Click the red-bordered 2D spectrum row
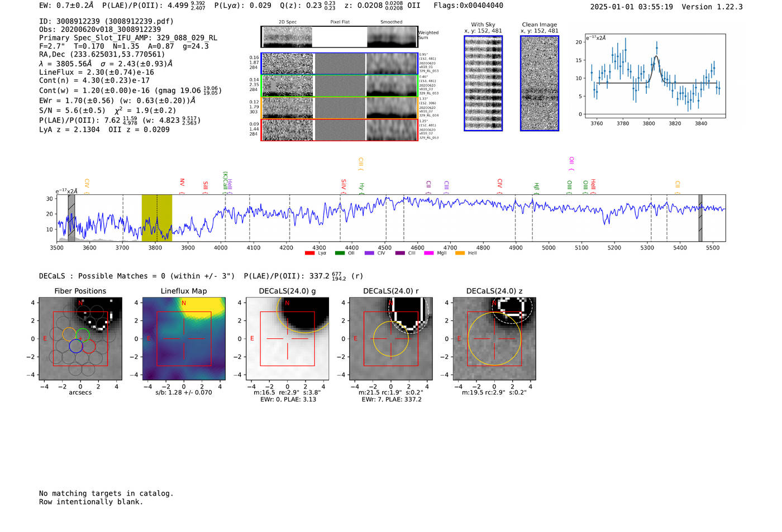This screenshot has height=532, width=782. (340, 130)
